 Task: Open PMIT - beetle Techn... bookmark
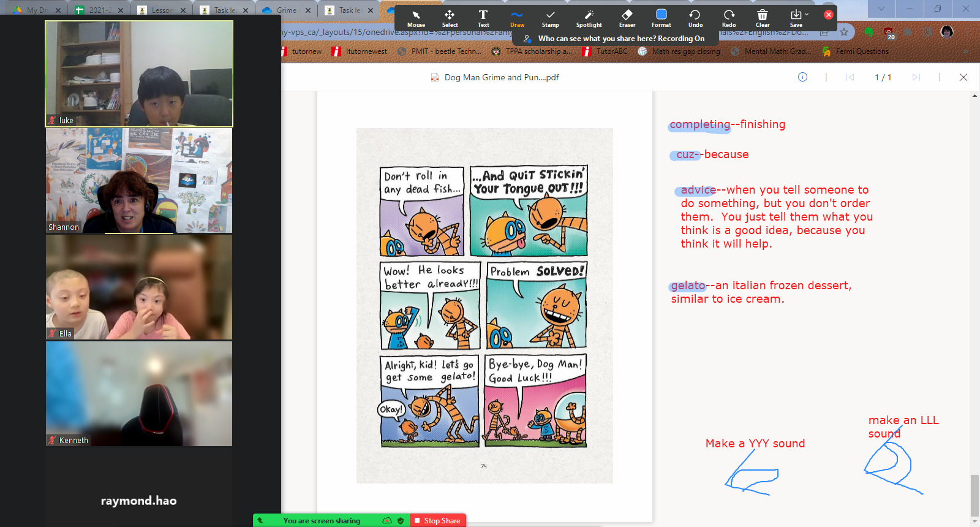click(x=439, y=51)
